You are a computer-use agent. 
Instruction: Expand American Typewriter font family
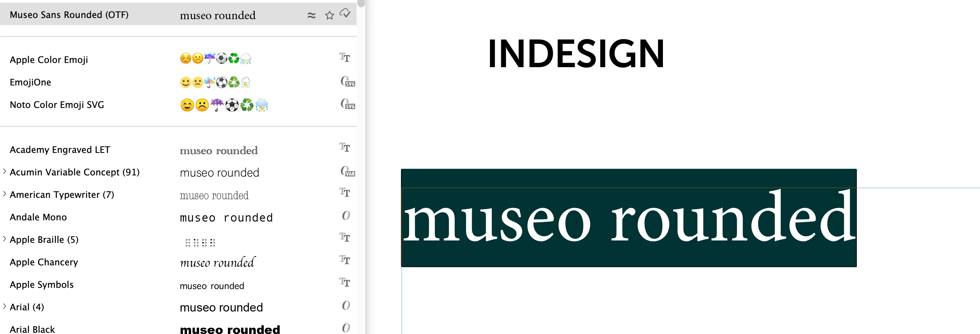(x=4, y=194)
